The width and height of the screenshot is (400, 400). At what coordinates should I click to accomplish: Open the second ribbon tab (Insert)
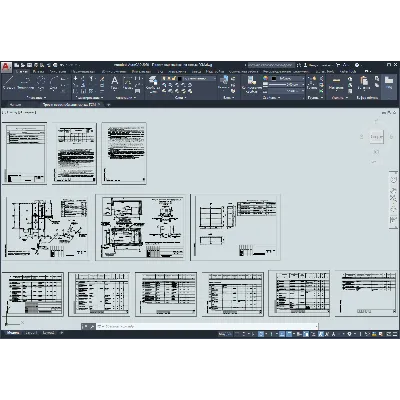[38, 71]
